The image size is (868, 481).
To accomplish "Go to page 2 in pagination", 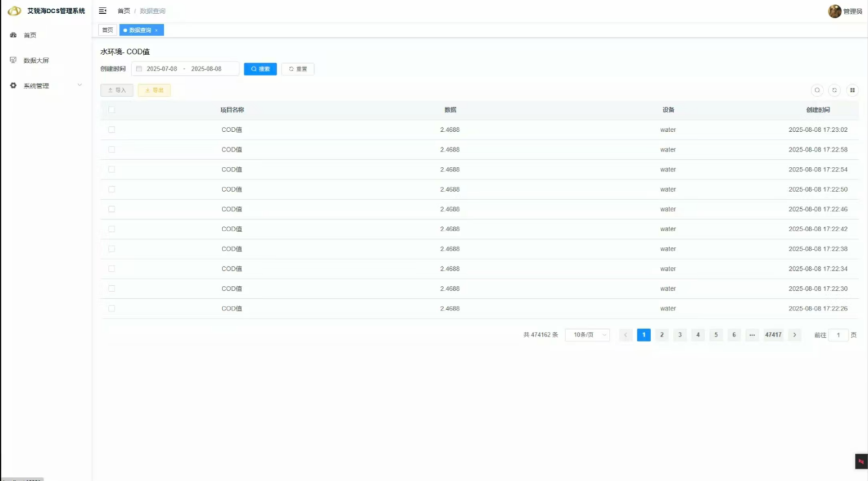I will [662, 335].
